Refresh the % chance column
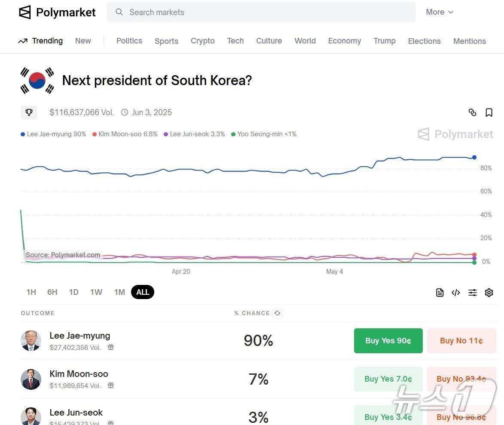This screenshot has width=504, height=425. click(x=278, y=313)
